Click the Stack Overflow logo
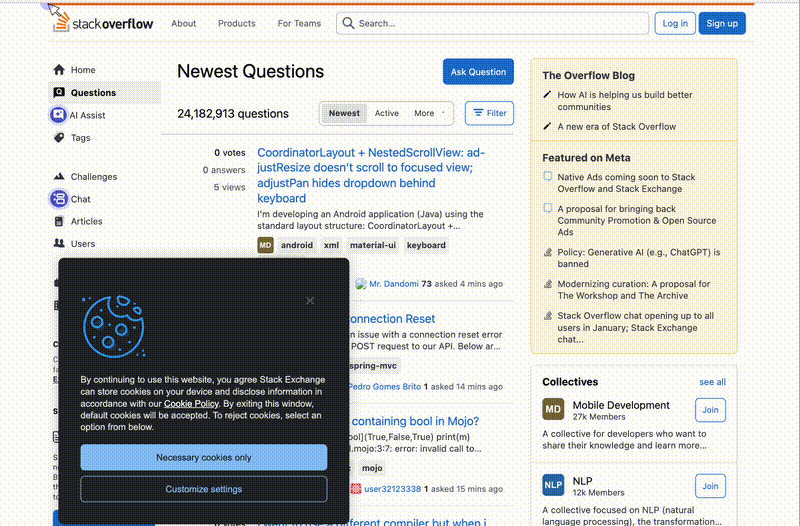Viewport: 800px width, 526px height. (103, 23)
